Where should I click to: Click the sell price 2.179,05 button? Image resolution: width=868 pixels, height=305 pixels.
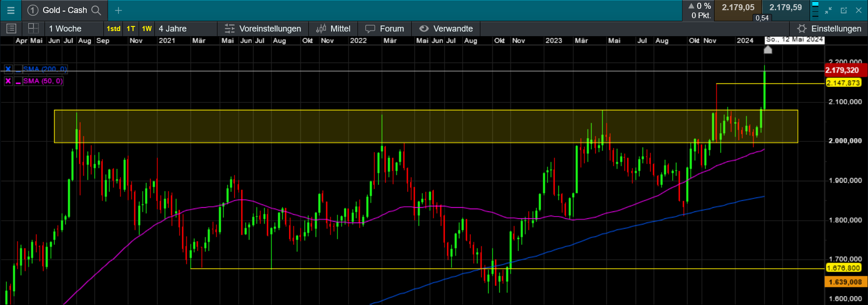[x=738, y=7]
